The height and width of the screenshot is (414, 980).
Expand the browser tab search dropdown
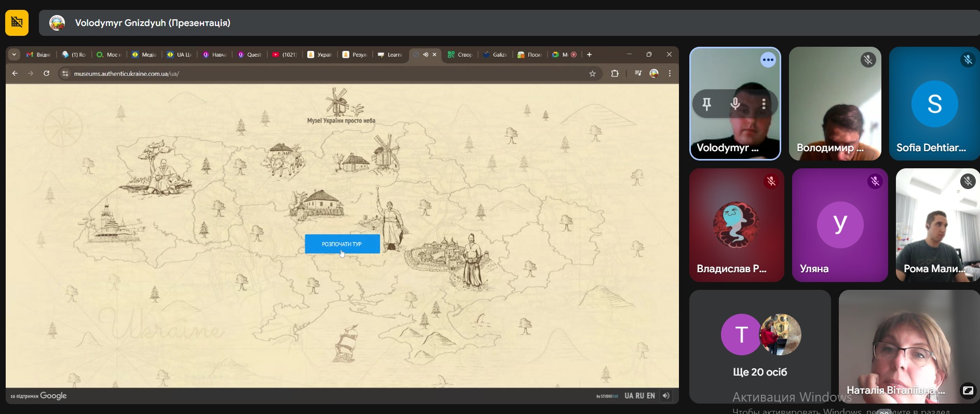coord(14,55)
